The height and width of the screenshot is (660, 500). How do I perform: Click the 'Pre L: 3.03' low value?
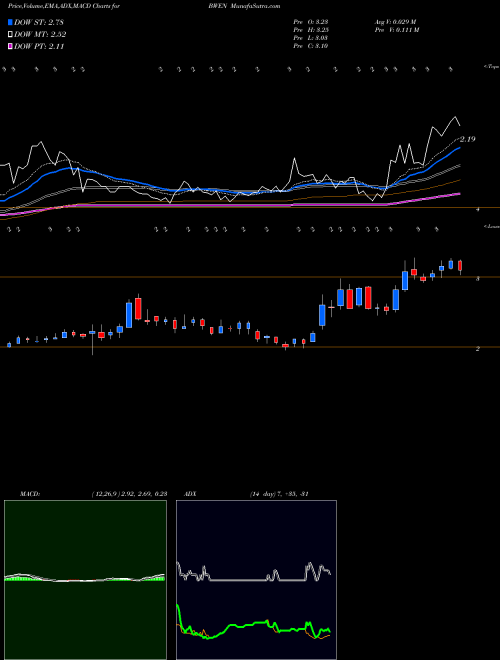point(311,38)
